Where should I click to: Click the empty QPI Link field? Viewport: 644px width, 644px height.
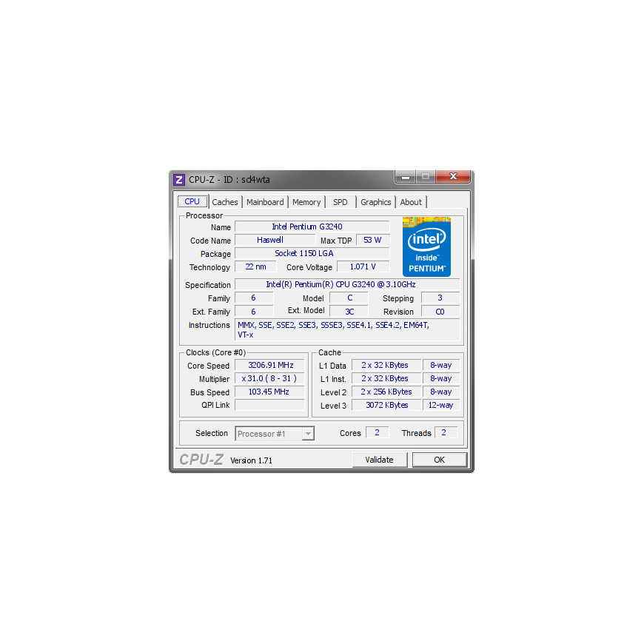pos(270,405)
